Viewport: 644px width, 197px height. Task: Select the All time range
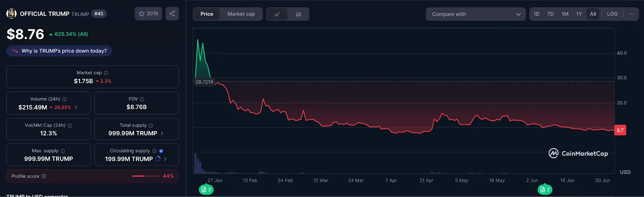pyautogui.click(x=593, y=14)
